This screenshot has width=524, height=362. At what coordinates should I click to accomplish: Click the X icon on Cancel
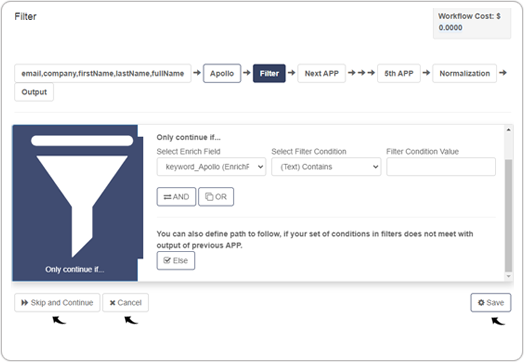tap(113, 303)
